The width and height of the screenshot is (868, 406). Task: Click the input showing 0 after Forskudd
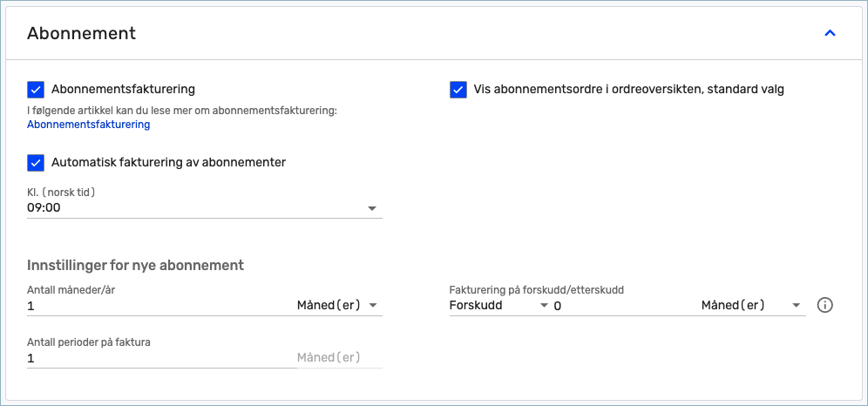coord(626,306)
